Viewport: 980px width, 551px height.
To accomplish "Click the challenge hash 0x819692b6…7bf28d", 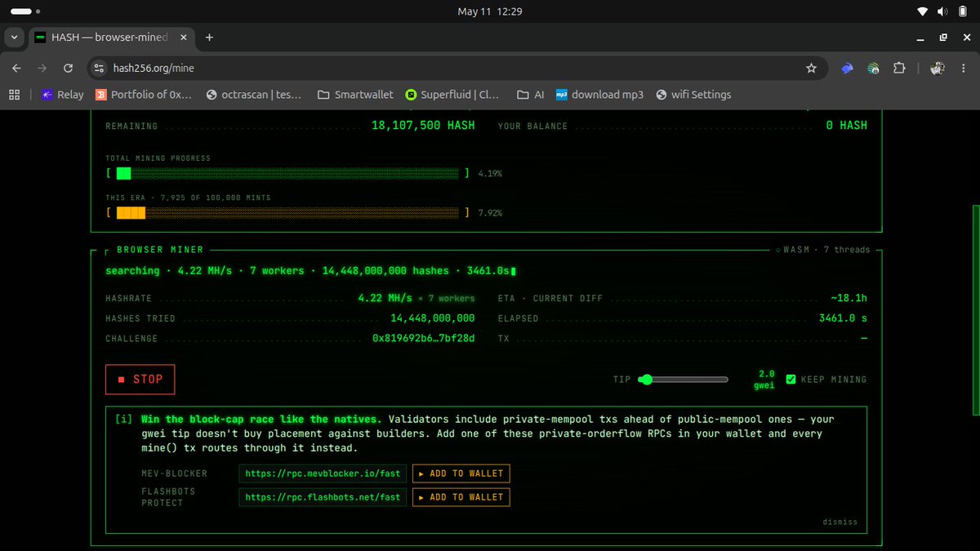I will pos(423,338).
